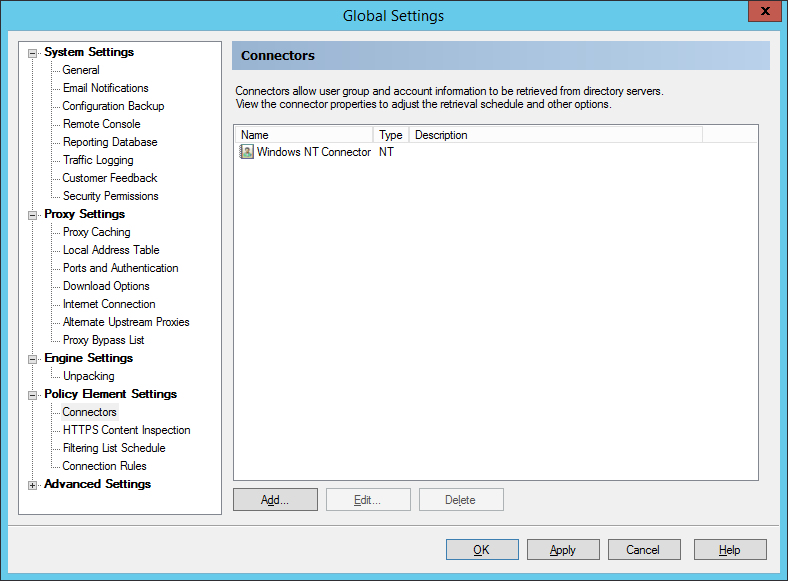The image size is (788, 581).
Task: Click the NT type cell
Action: (x=386, y=152)
